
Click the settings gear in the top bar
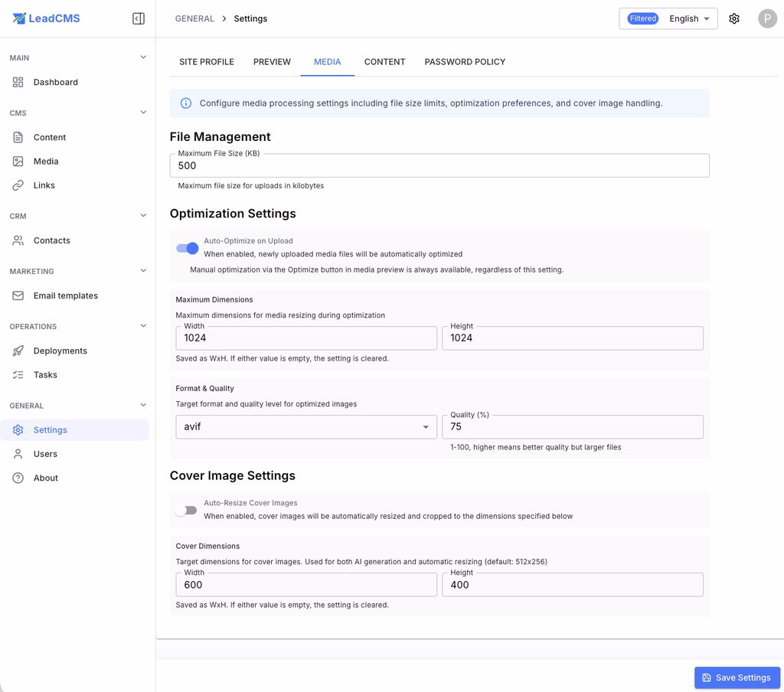point(734,18)
